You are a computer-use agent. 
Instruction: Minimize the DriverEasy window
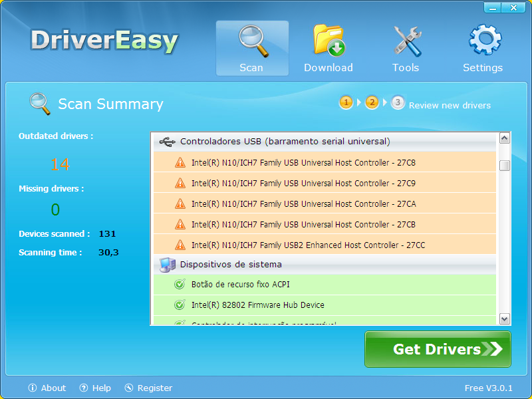click(493, 7)
